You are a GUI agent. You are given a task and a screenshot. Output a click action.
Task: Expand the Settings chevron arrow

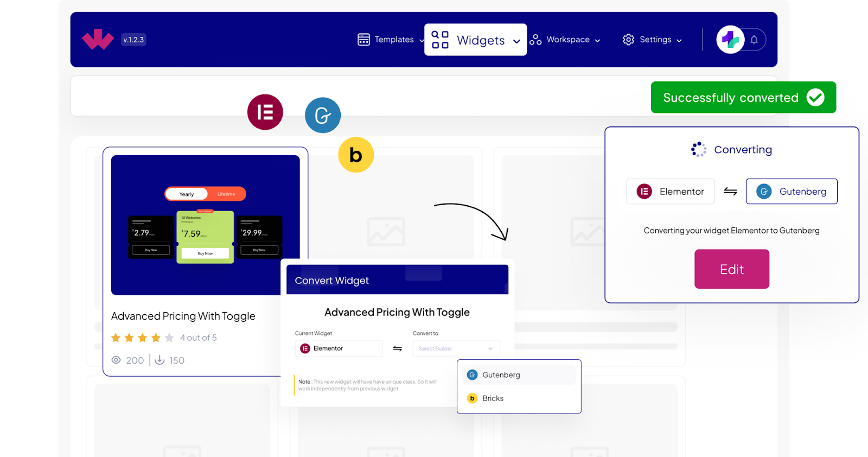(x=679, y=41)
